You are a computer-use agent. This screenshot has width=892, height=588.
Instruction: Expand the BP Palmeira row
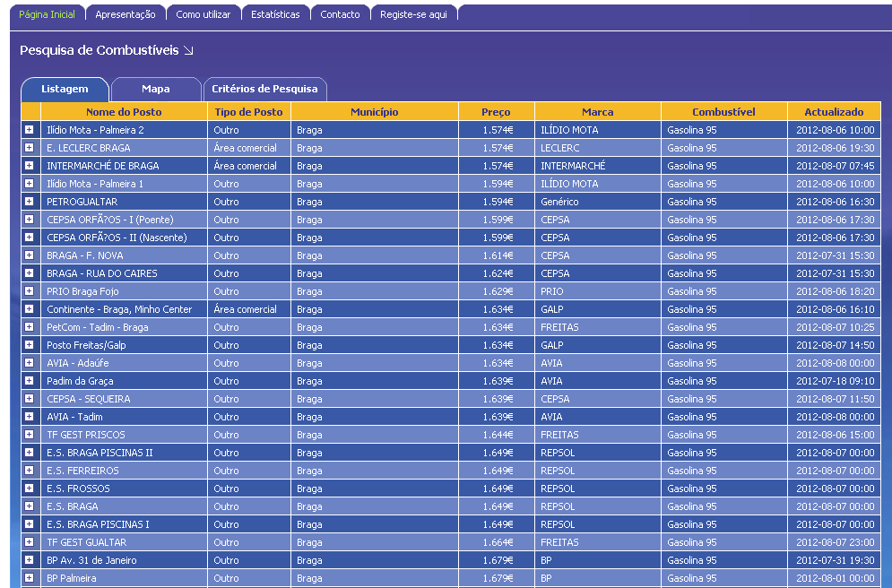29,578
